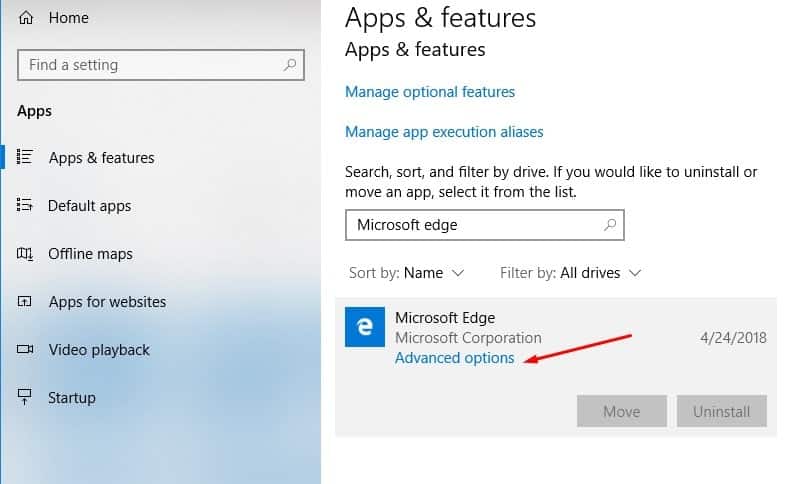Image resolution: width=795 pixels, height=484 pixels.
Task: Open Offline maps settings page
Action: [90, 254]
